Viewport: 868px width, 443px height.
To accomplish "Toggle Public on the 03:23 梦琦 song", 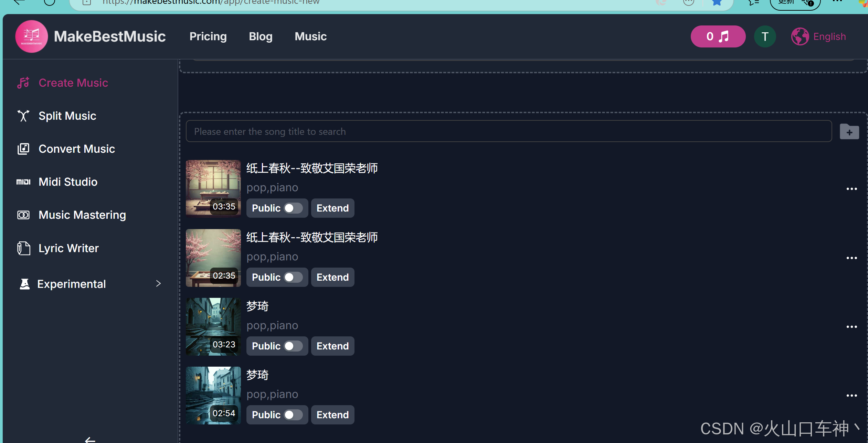I will 293,346.
